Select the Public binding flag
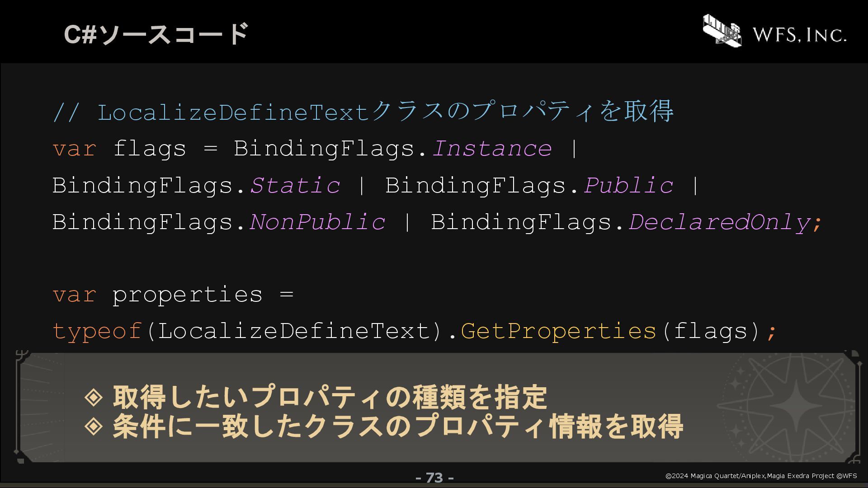 tap(628, 185)
